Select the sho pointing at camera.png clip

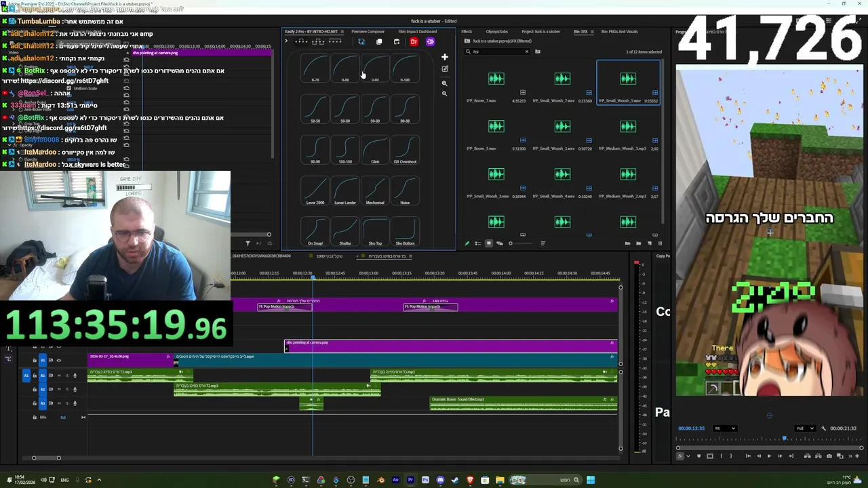pos(450,346)
